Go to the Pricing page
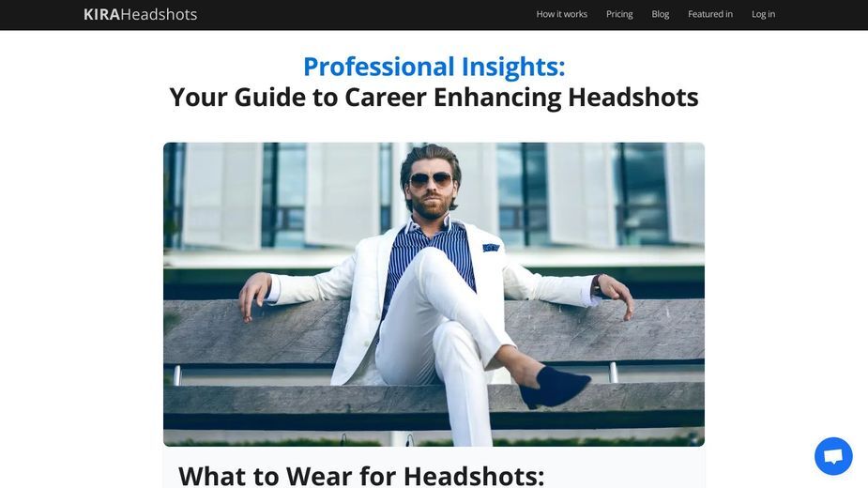The width and height of the screenshot is (868, 488). [619, 14]
